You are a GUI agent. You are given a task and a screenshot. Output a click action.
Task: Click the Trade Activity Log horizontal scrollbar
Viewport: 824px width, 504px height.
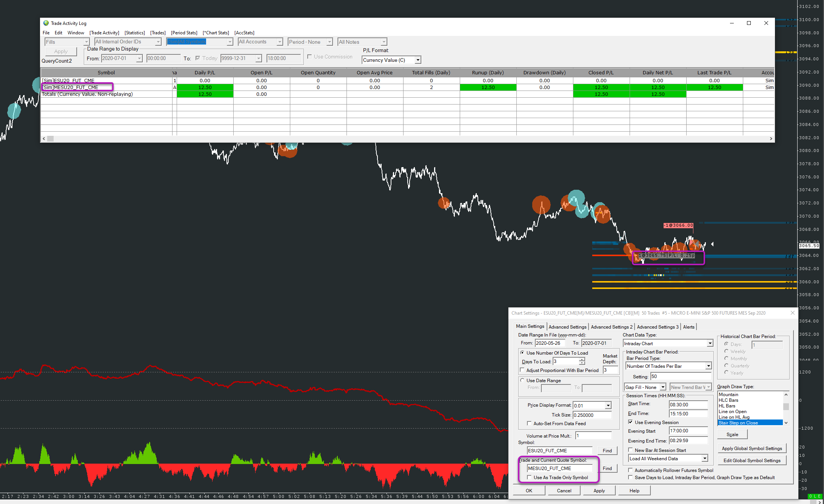[x=407, y=138]
